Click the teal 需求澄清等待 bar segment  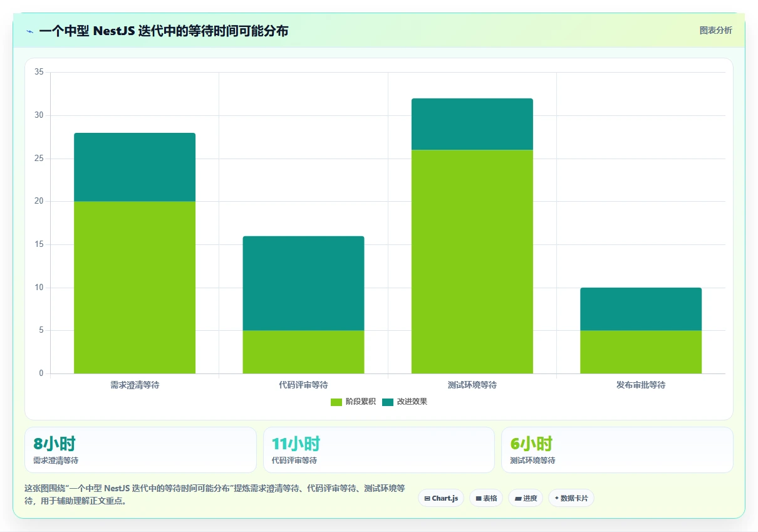pos(135,167)
